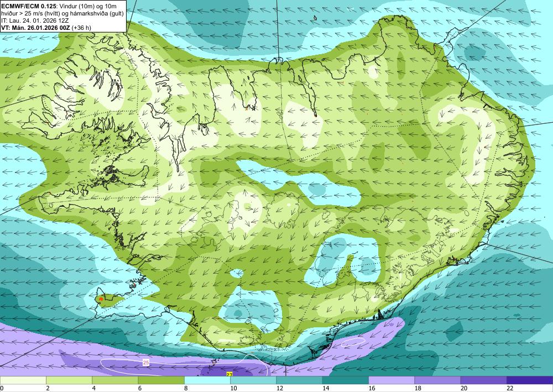Click the 16–18 m/s lavender legend swatch
Image resolution: width=553 pixels, height=392 pixels.
[392, 380]
